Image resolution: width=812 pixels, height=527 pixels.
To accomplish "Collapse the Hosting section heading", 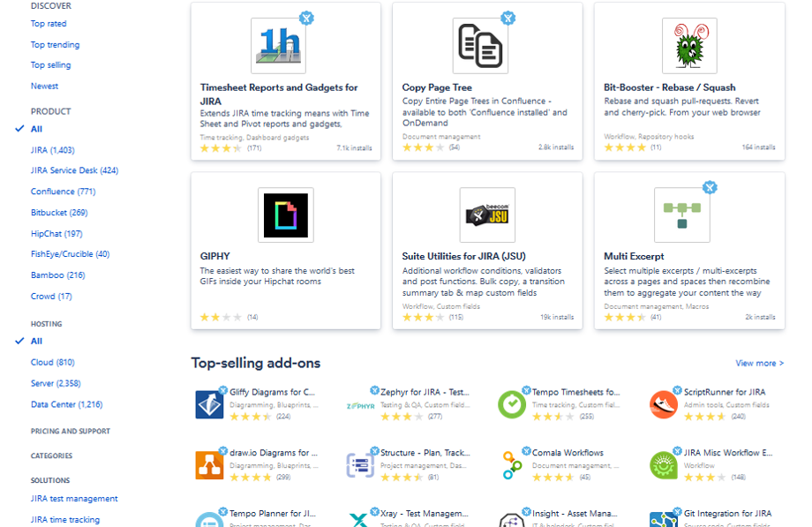I will [x=46, y=324].
